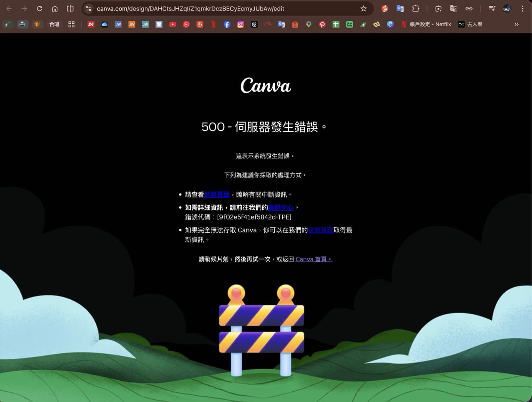Click the 500 - 伺服器發生錯誤 heading
The image size is (532, 402).
point(265,127)
